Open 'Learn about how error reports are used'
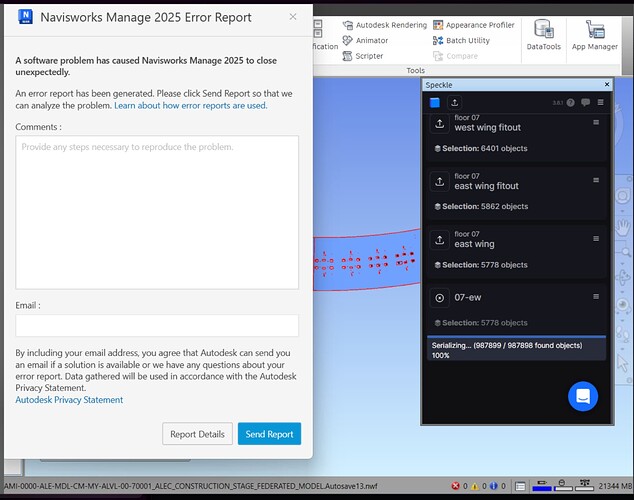Image resolution: width=634 pixels, height=500 pixels. [190, 105]
